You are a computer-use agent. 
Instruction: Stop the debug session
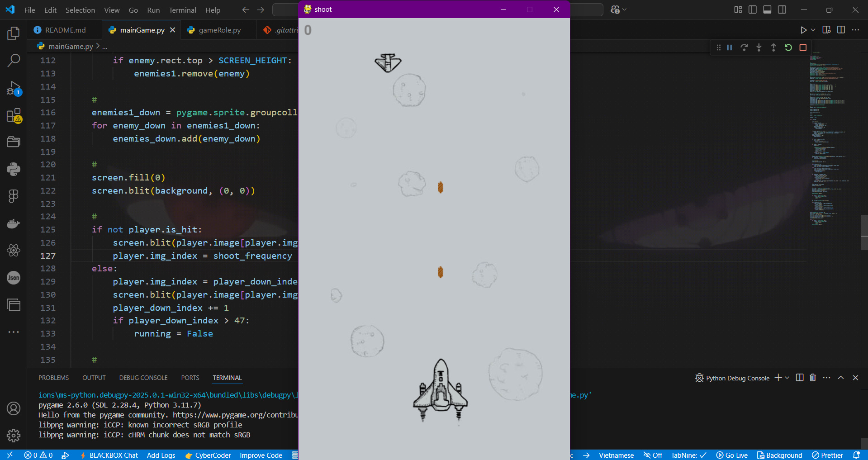803,47
